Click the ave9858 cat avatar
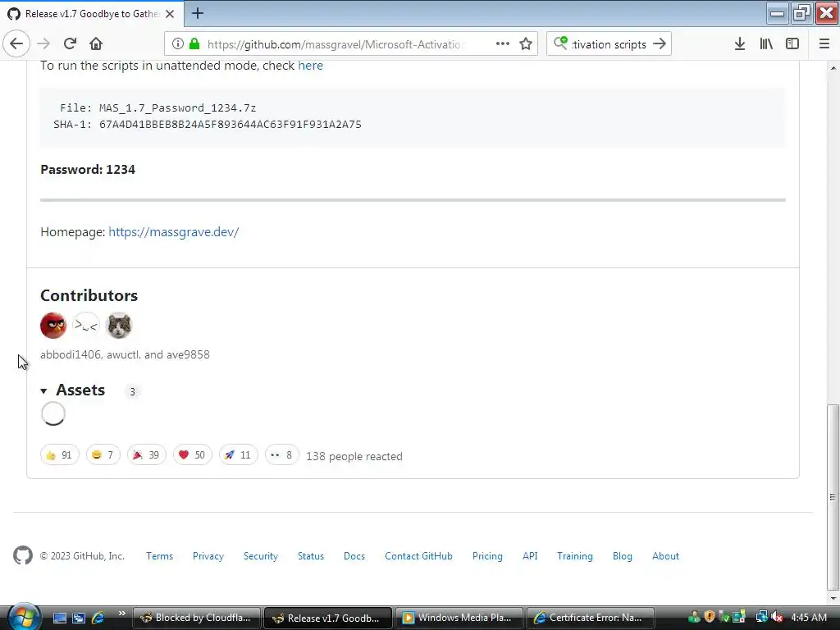This screenshot has height=630, width=840. tap(119, 325)
